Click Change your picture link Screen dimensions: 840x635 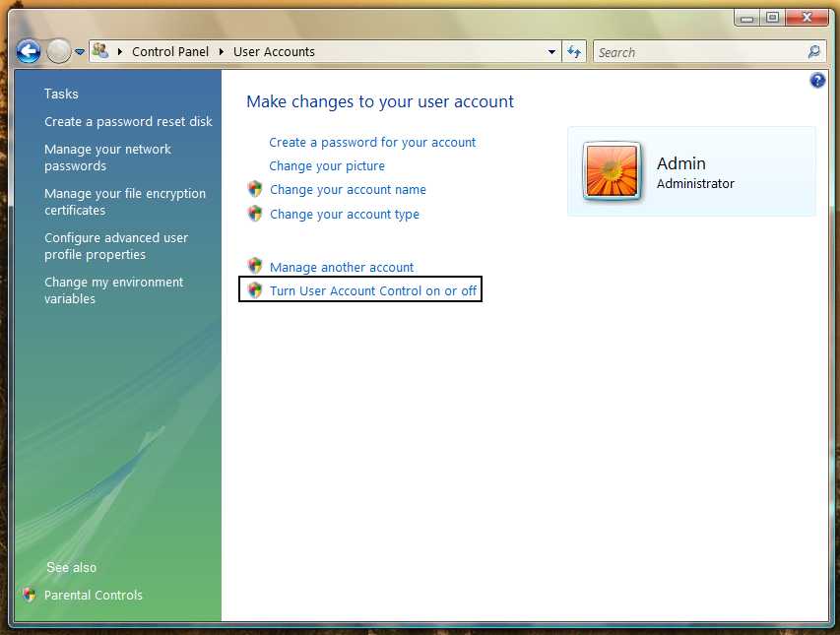click(327, 166)
